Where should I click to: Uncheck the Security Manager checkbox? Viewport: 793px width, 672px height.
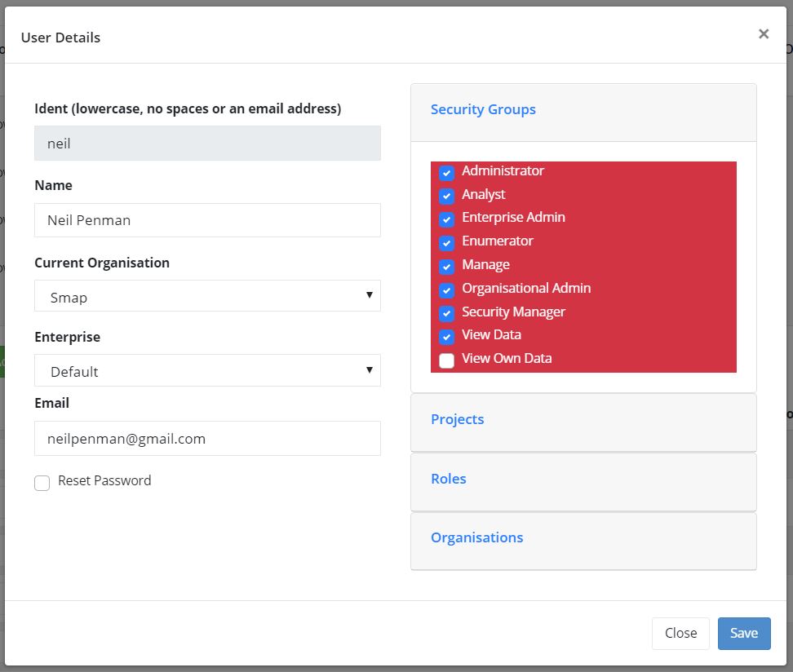pyautogui.click(x=446, y=314)
